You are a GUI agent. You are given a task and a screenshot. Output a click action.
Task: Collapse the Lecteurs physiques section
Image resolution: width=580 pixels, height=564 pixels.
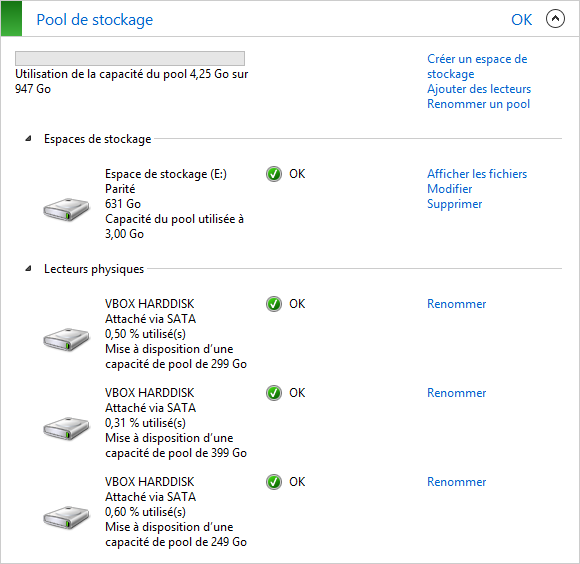point(28,269)
